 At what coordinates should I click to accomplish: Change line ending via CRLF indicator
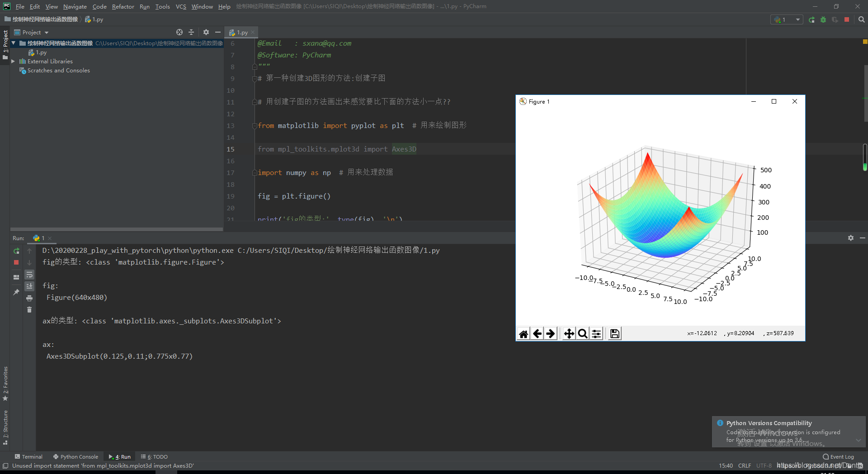point(745,465)
